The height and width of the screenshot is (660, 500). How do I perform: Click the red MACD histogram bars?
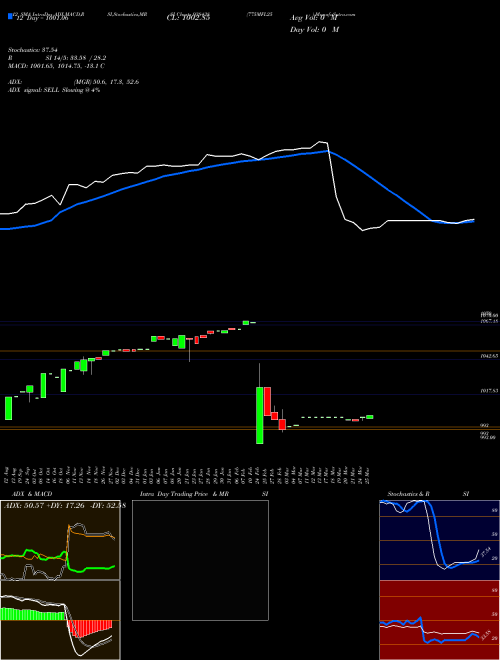point(90,628)
